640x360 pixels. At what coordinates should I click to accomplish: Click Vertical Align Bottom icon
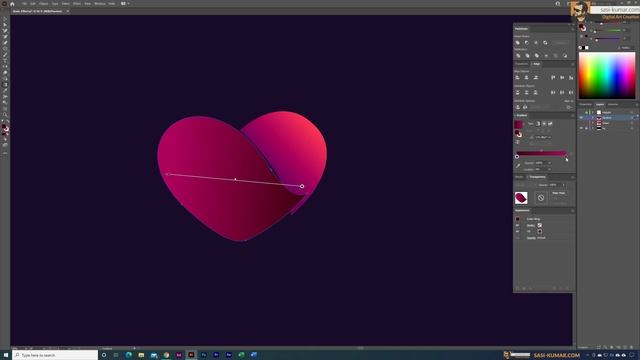pyautogui.click(x=571, y=77)
